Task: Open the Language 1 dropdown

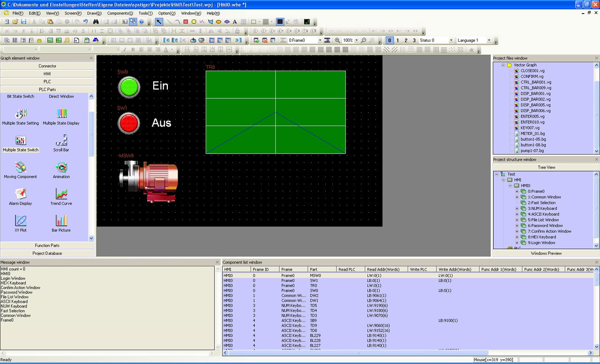Action: click(488, 40)
